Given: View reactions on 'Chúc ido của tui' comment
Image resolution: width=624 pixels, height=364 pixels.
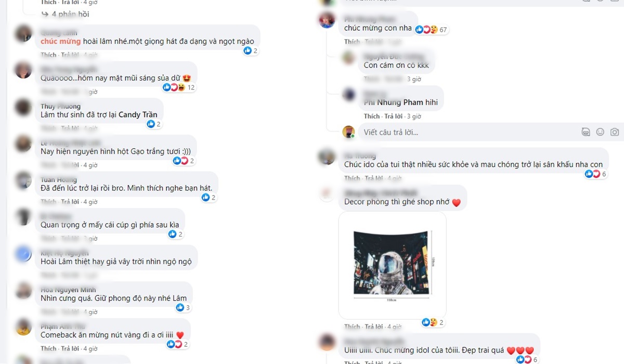Looking at the screenshot, I should (x=595, y=174).
